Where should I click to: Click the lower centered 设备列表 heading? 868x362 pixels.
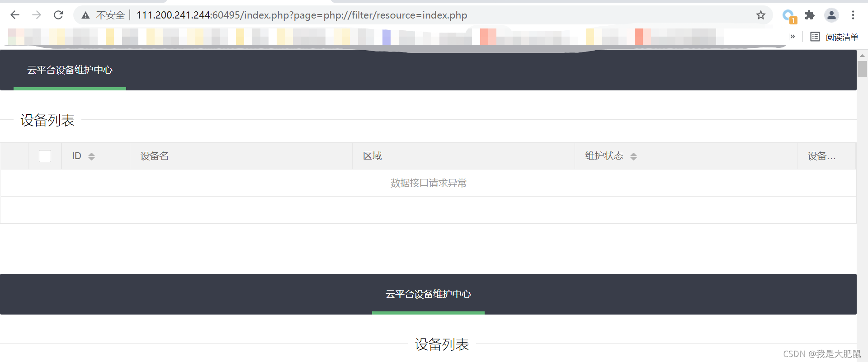442,344
